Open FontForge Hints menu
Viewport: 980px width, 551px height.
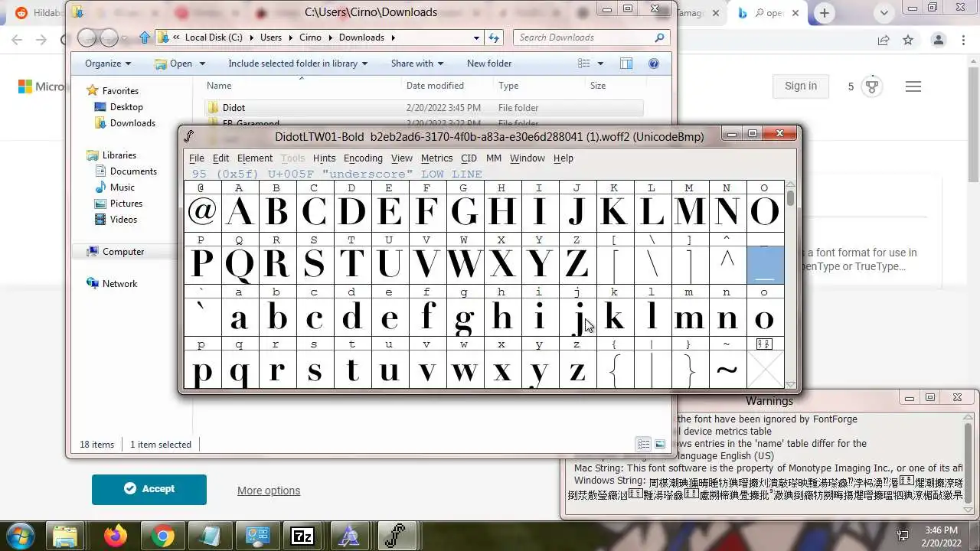[x=324, y=158]
